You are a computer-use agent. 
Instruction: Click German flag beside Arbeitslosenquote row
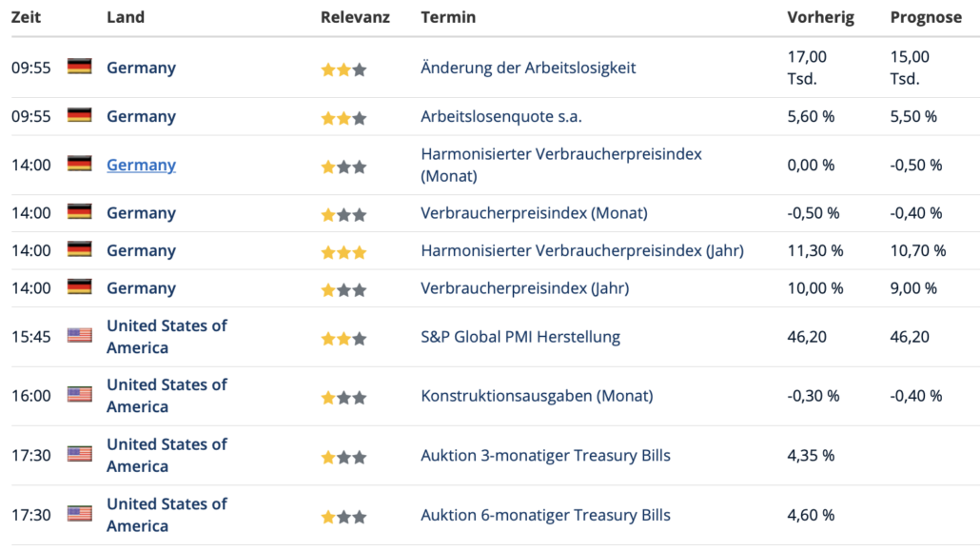coord(79,115)
